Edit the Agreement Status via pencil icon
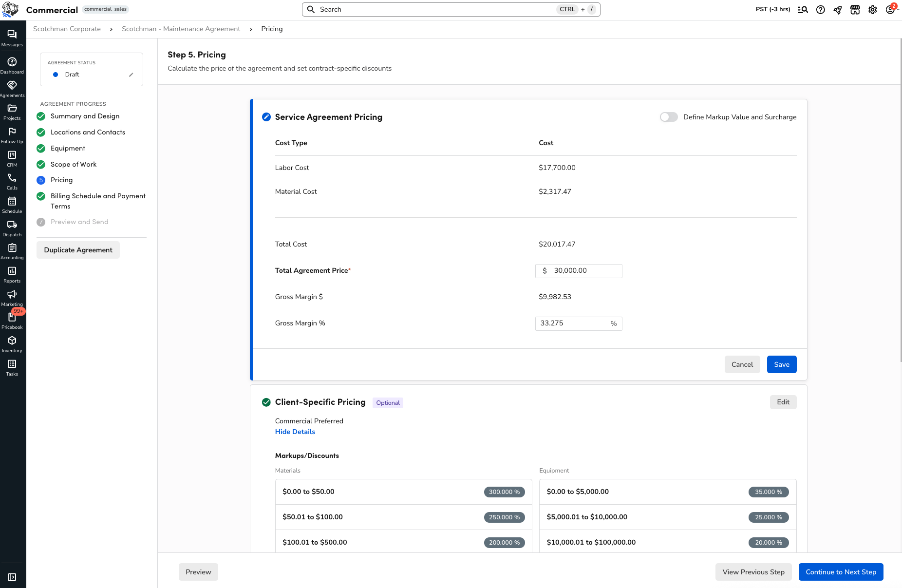 131,75
